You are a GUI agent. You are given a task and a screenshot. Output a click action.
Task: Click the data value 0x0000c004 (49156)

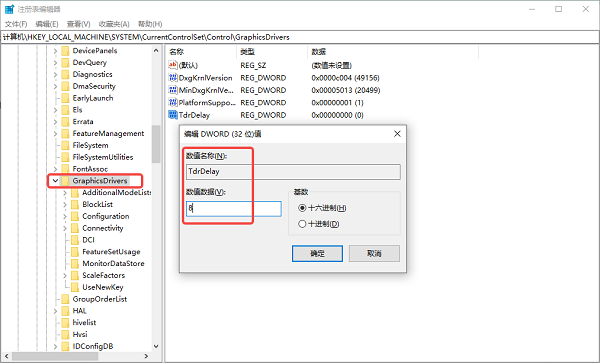pos(345,78)
